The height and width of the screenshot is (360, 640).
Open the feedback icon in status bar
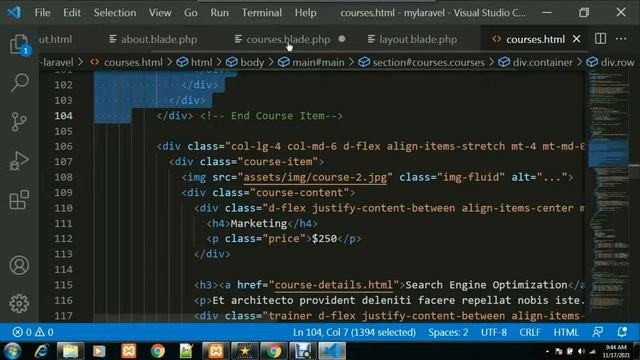click(598, 332)
